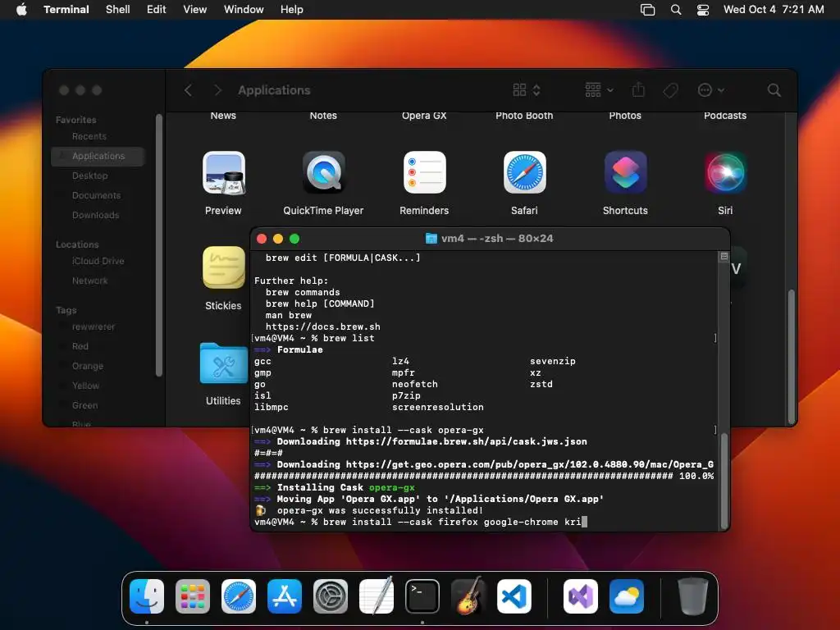Screen dimensions: 840x630
Task: Select the Green tag in the sidebar
Action: coord(98,405)
